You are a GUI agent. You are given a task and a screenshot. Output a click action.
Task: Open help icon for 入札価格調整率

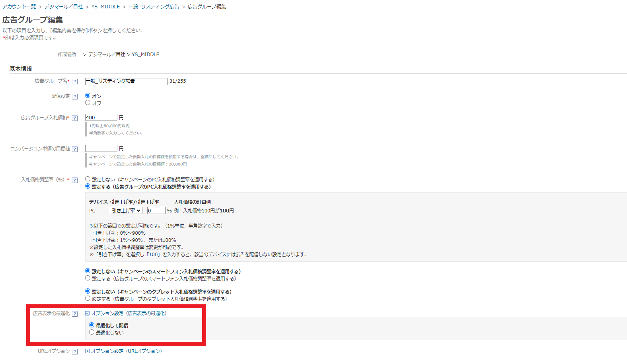(x=75, y=180)
